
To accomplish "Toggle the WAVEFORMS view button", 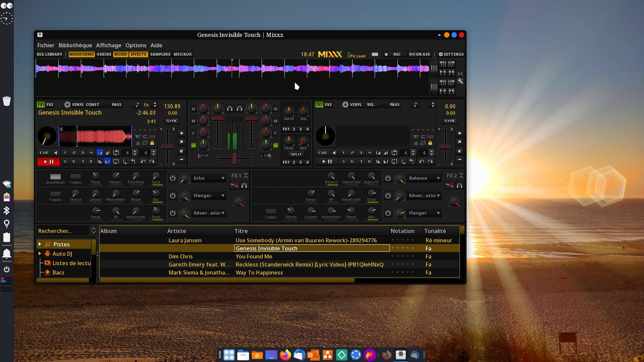I will (81, 54).
